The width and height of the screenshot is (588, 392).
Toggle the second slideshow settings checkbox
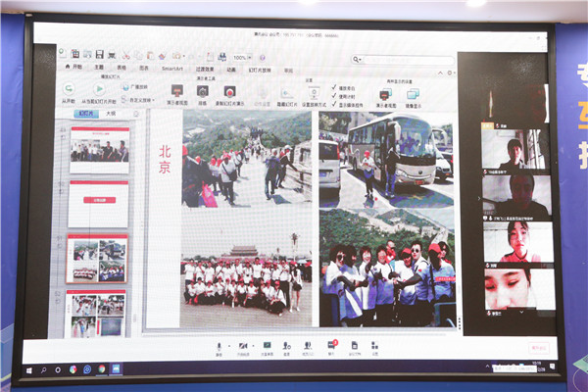335,95
